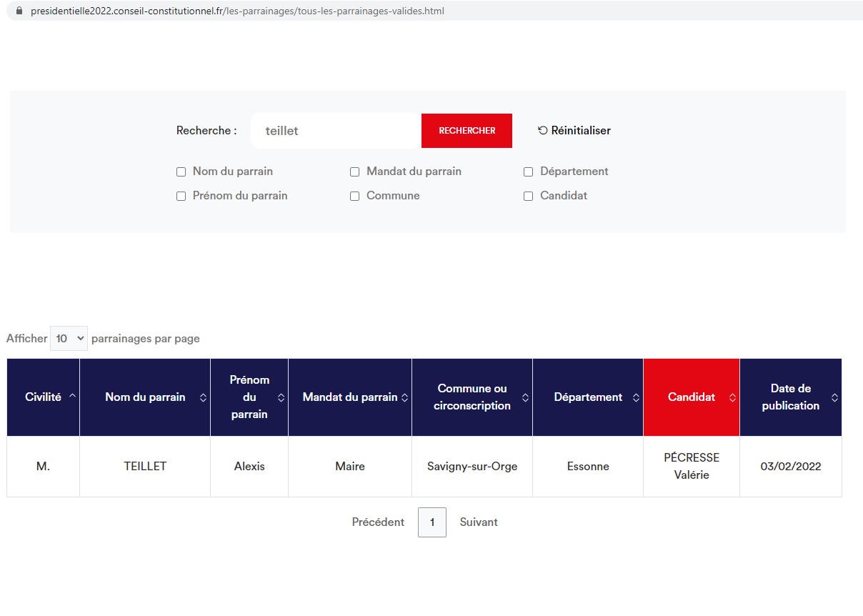The image size is (863, 616).
Task: Sort by Civilité column arrow
Action: 72,397
